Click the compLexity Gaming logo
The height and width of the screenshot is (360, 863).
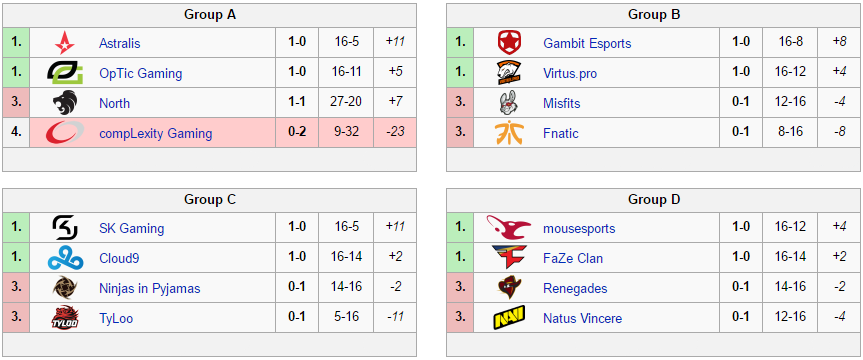(64, 133)
